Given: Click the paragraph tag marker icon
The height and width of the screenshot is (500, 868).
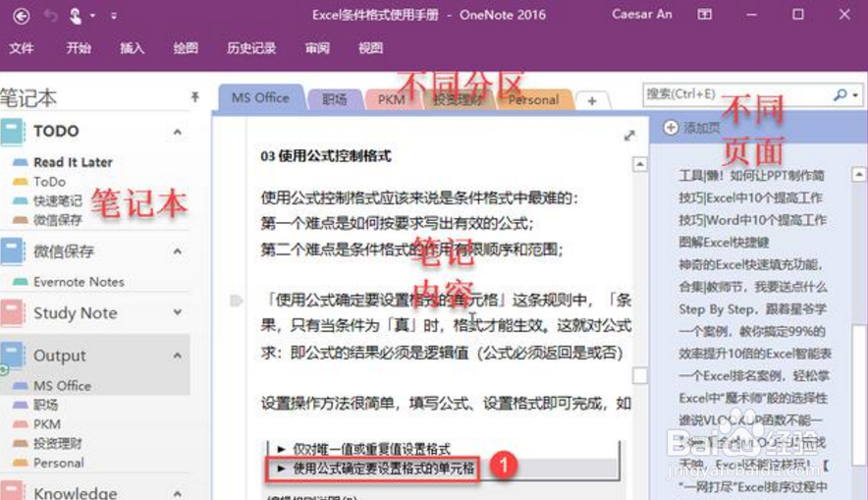Looking at the screenshot, I should tap(237, 301).
